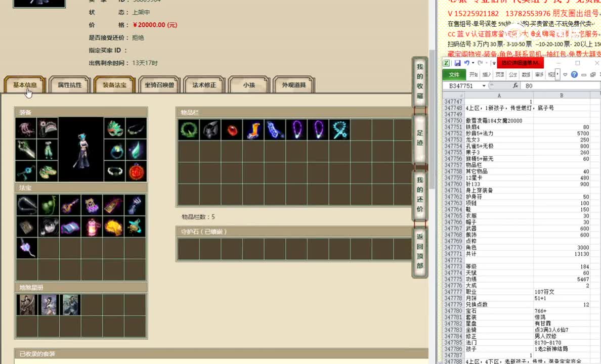This screenshot has width=601, height=364.
Task: Click the heart icon near Excel ribbon tabs
Action: point(565,74)
